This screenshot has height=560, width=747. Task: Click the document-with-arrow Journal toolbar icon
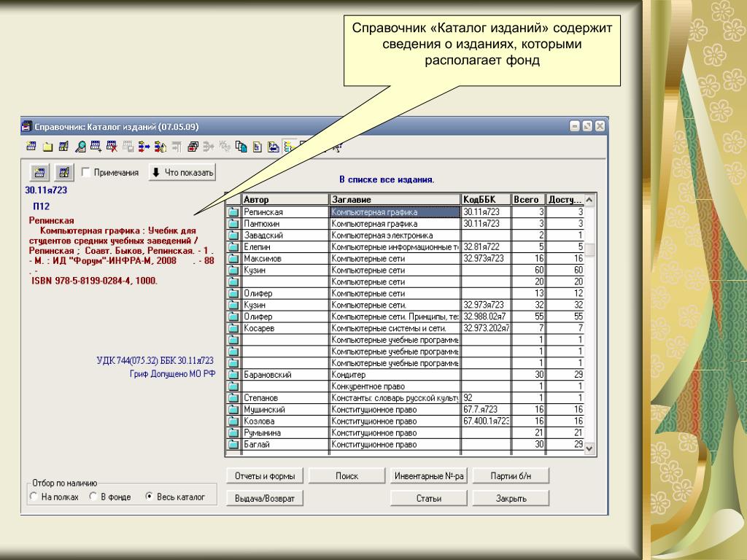[x=273, y=147]
